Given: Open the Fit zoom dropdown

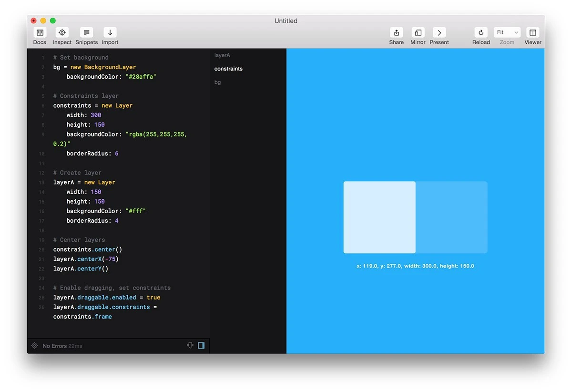Looking at the screenshot, I should (507, 32).
